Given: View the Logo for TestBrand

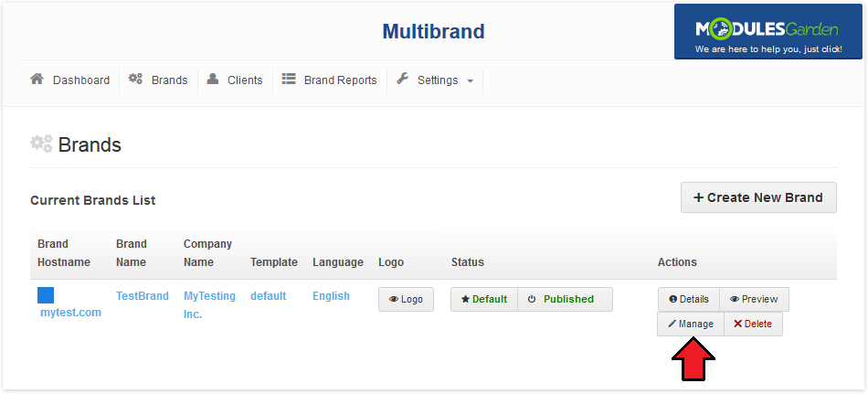Looking at the screenshot, I should [x=406, y=299].
